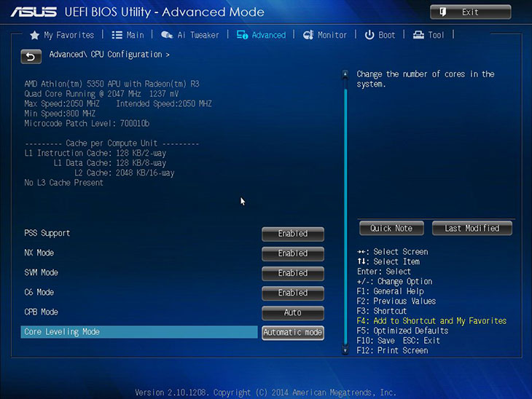Click the F2: Previous Values text
This screenshot has width=532, height=399.
click(x=396, y=301)
